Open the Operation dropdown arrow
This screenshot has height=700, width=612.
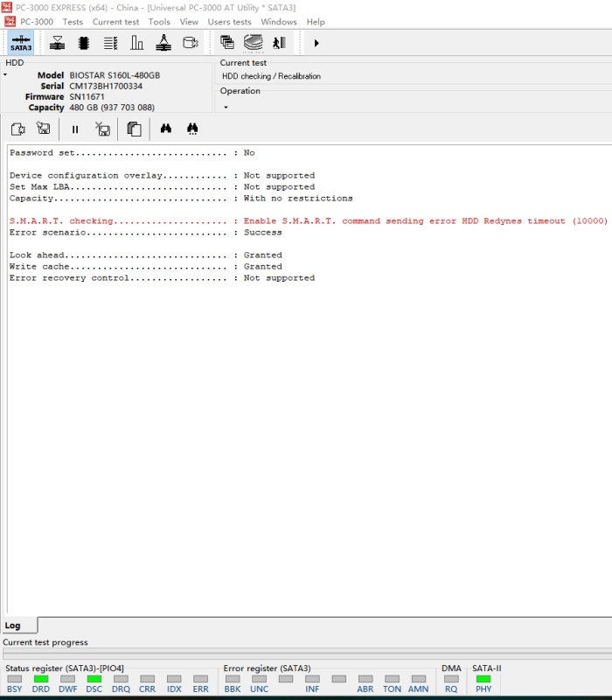click(226, 107)
